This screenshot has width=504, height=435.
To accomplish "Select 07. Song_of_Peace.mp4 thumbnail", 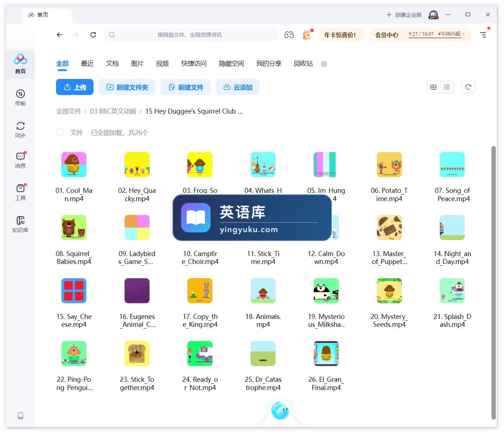I will click(452, 165).
